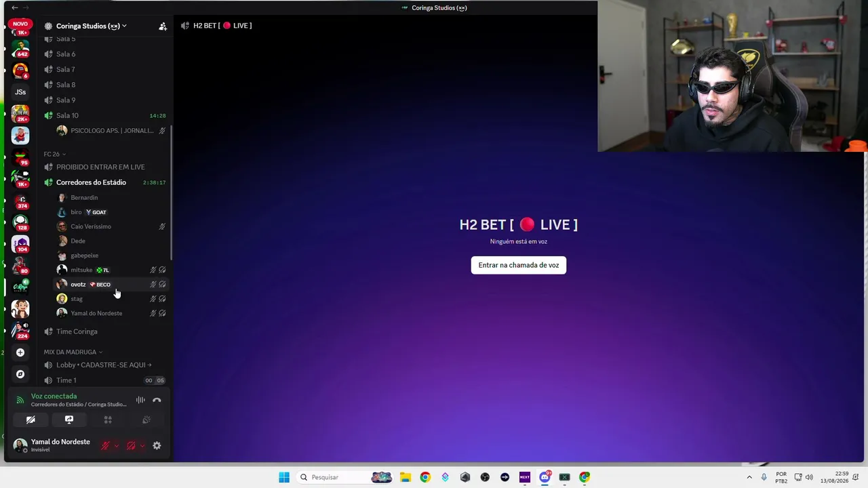Open the invite people icon beside server name
Image resolution: width=868 pixels, height=488 pixels.
coord(163,26)
